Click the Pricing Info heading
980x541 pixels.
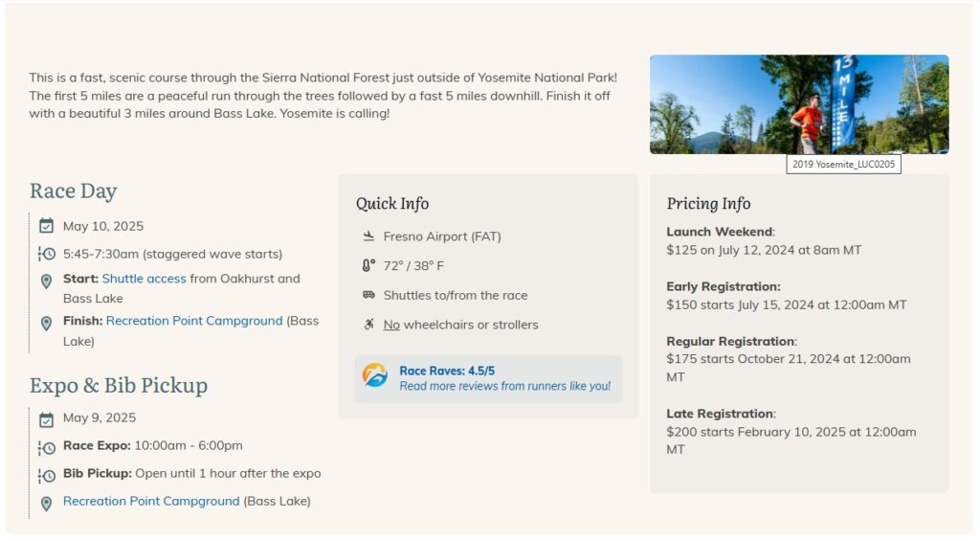(708, 203)
